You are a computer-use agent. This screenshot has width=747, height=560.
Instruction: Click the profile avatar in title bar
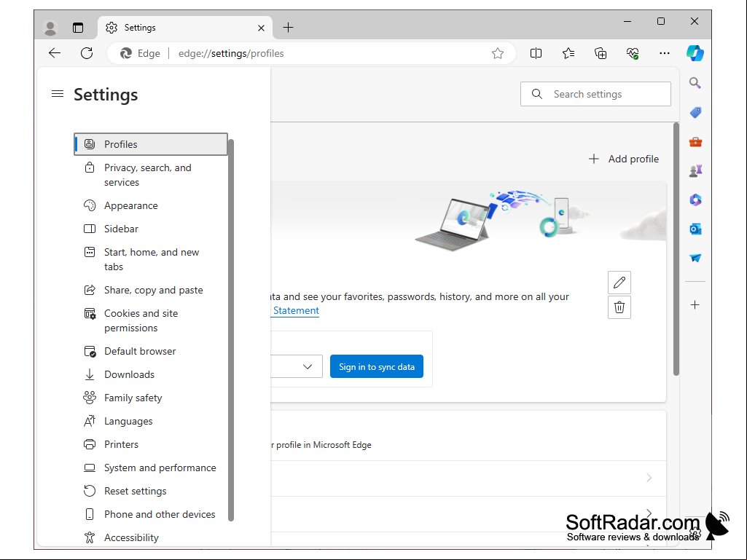(50, 28)
